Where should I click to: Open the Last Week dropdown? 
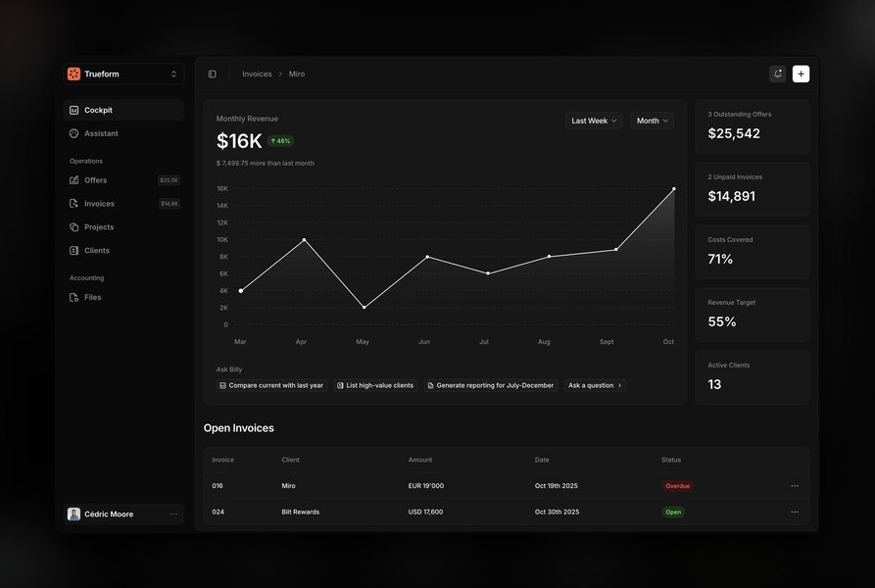click(594, 121)
